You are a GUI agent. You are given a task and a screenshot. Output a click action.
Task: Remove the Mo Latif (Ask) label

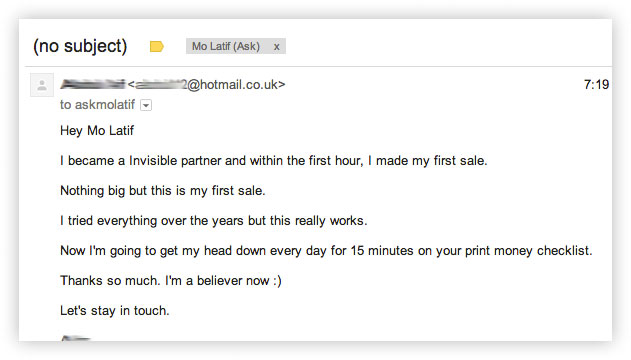276,47
